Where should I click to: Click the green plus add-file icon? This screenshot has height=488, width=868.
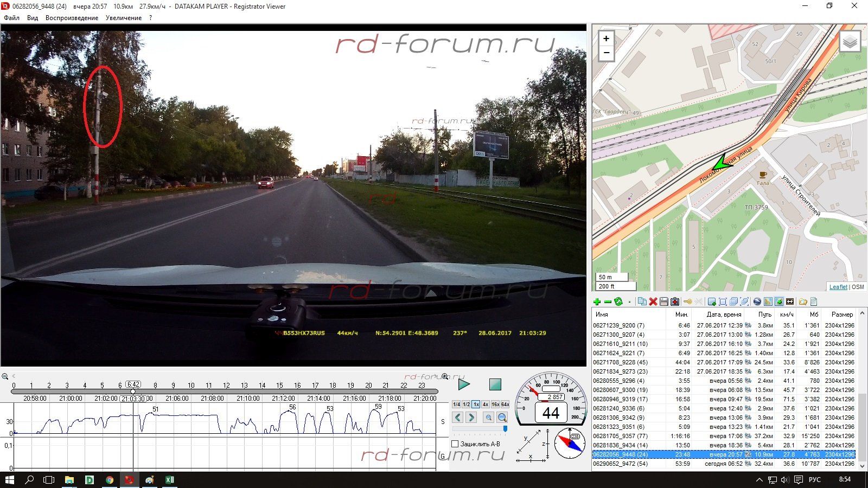tap(597, 302)
